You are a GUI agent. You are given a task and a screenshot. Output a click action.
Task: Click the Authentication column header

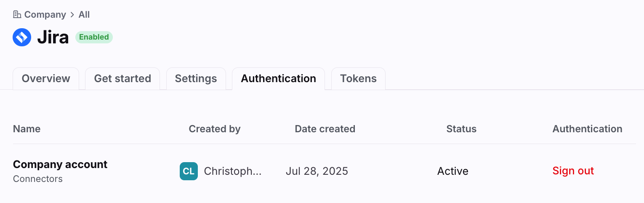587,129
